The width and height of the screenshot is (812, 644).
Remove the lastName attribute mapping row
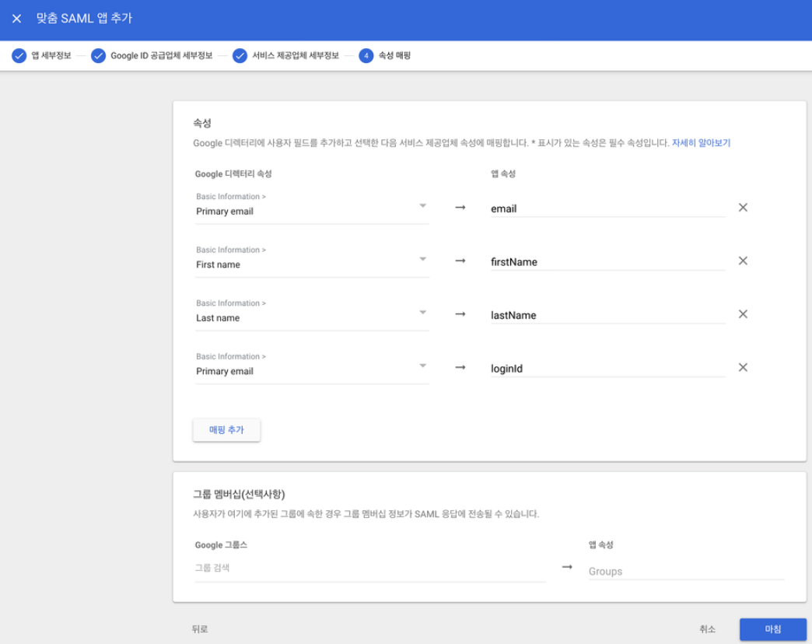pyautogui.click(x=743, y=313)
